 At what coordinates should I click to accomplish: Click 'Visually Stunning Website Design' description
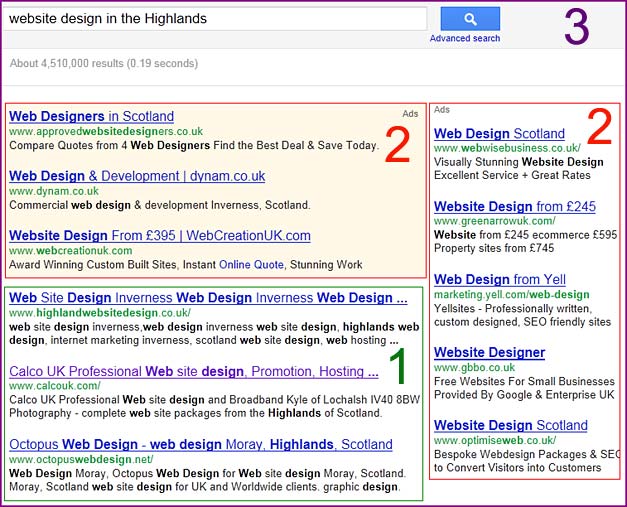[x=519, y=162]
